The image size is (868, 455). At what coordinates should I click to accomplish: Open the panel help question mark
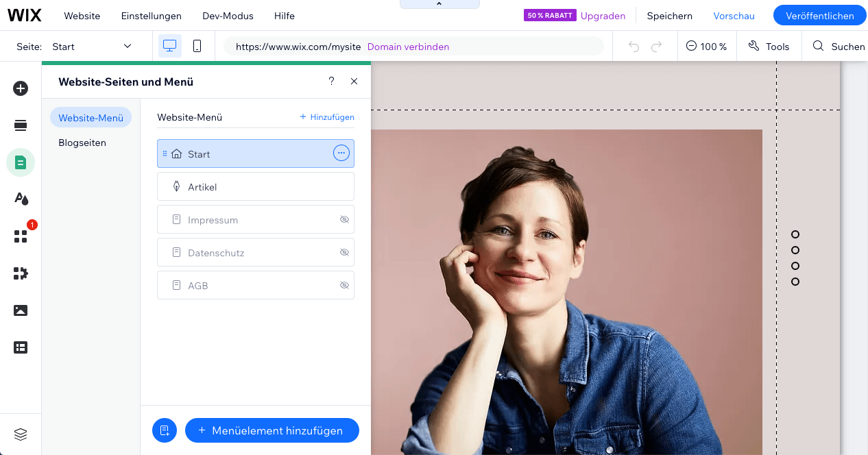331,81
